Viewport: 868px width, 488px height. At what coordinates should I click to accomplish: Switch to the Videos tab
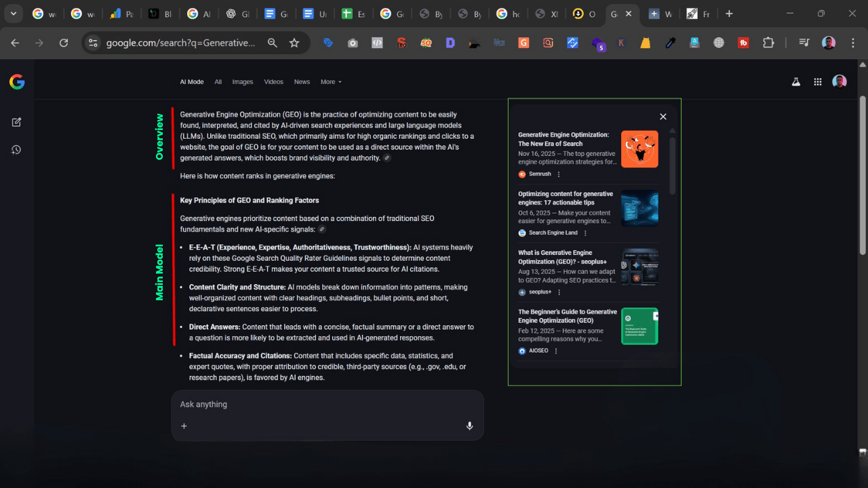[273, 81]
